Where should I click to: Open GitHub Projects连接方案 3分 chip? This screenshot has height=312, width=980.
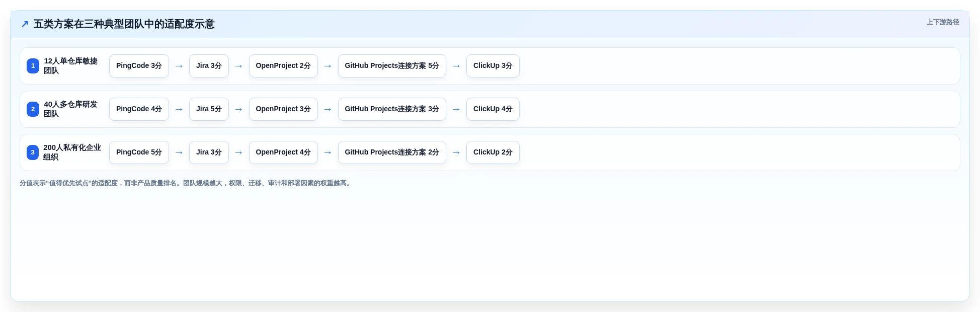(x=392, y=109)
